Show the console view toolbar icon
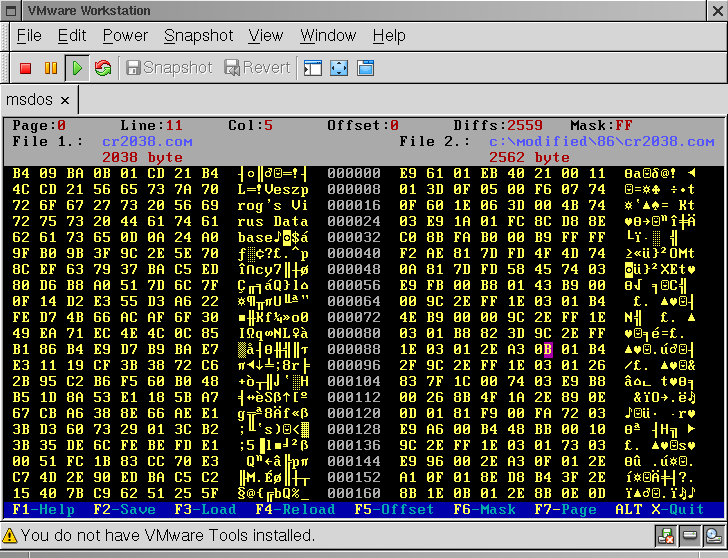The height and width of the screenshot is (558, 728). click(312, 68)
